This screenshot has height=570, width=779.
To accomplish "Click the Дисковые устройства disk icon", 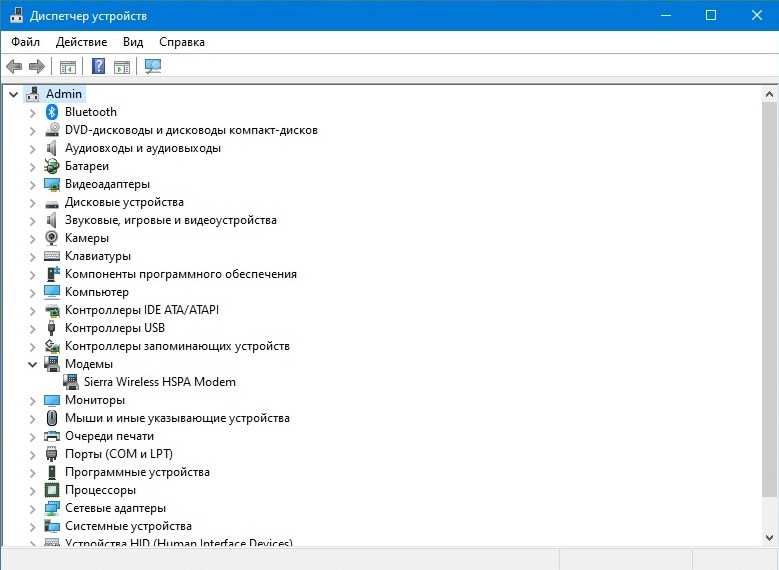I will 52,203.
